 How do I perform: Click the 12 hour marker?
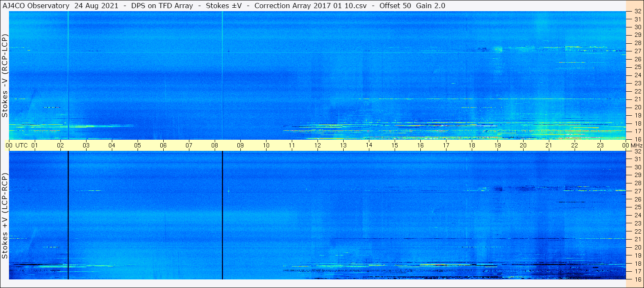(318, 145)
